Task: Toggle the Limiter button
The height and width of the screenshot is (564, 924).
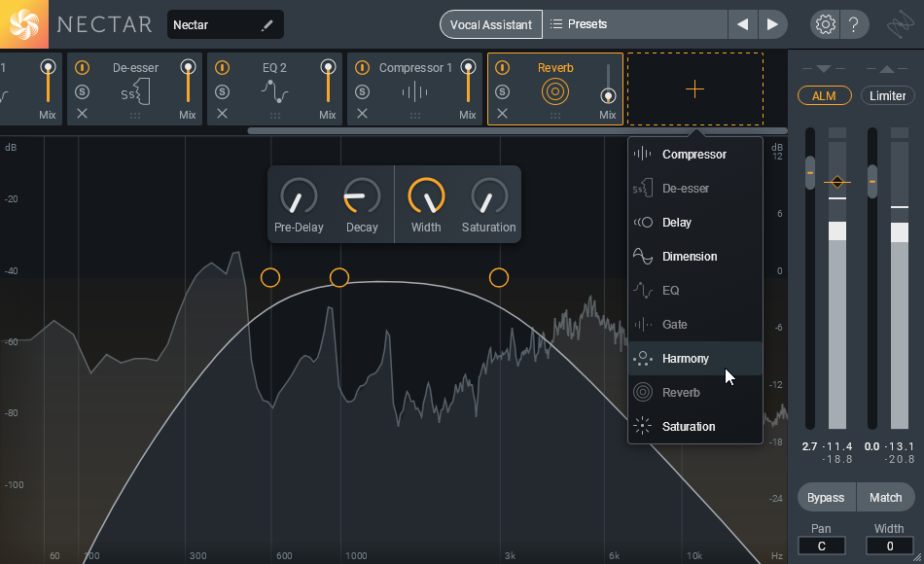Action: click(x=887, y=95)
